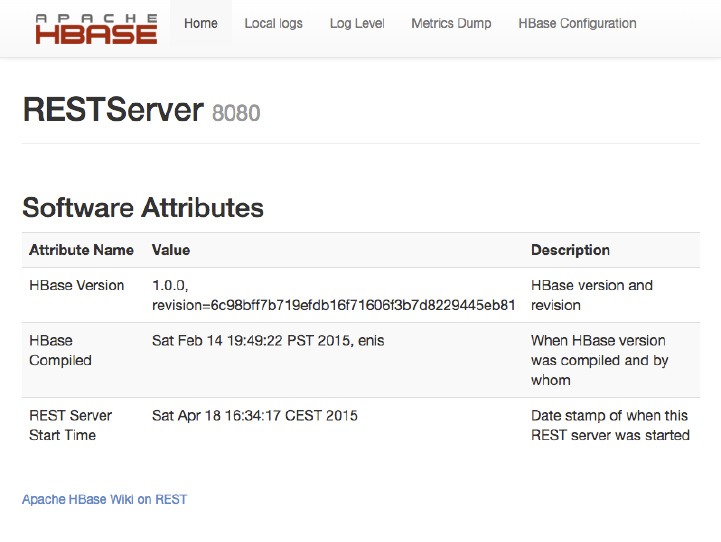Click the RESTServer page heading
This screenshot has height=542, width=721.
(113, 109)
